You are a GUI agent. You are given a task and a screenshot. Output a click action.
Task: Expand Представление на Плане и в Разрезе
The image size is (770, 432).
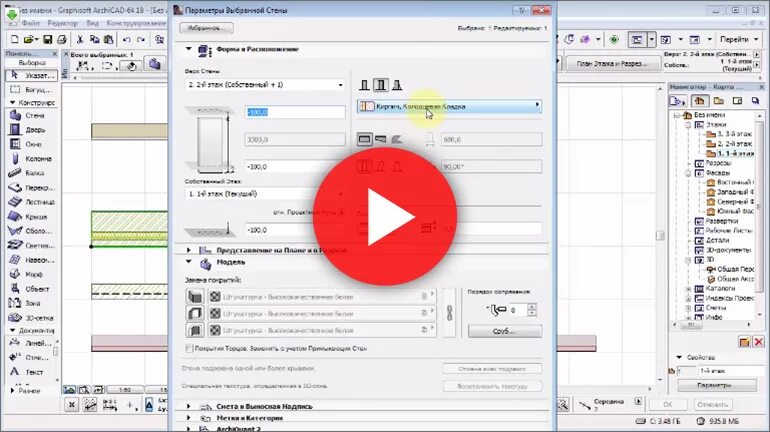(189, 250)
